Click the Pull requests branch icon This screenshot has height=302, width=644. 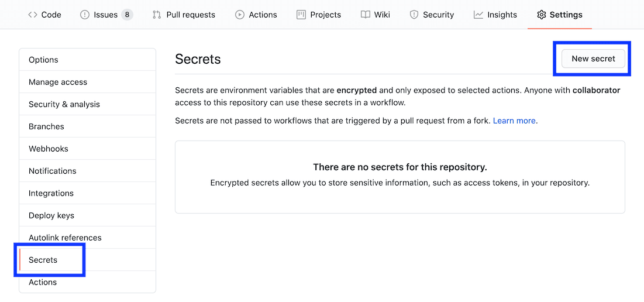click(x=157, y=15)
